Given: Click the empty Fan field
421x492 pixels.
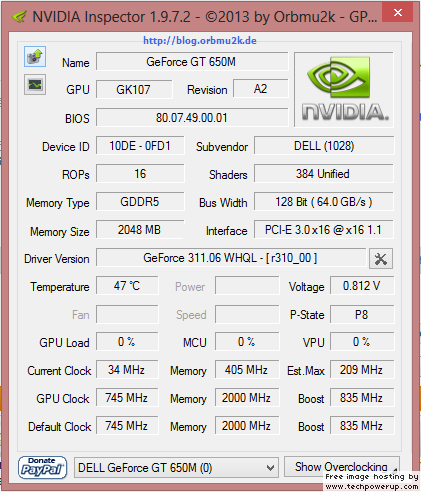Looking at the screenshot, I should (127, 314).
